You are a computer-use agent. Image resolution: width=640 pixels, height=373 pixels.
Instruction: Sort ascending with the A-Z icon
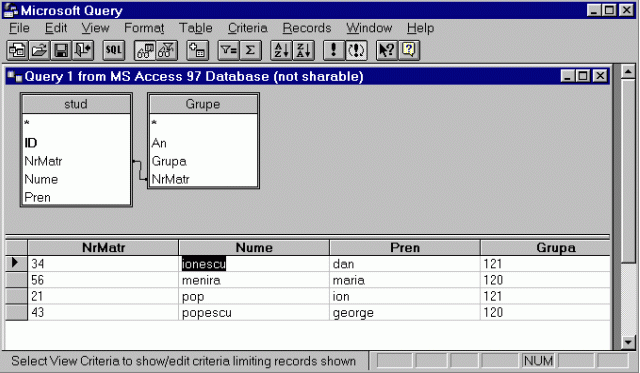coord(282,51)
